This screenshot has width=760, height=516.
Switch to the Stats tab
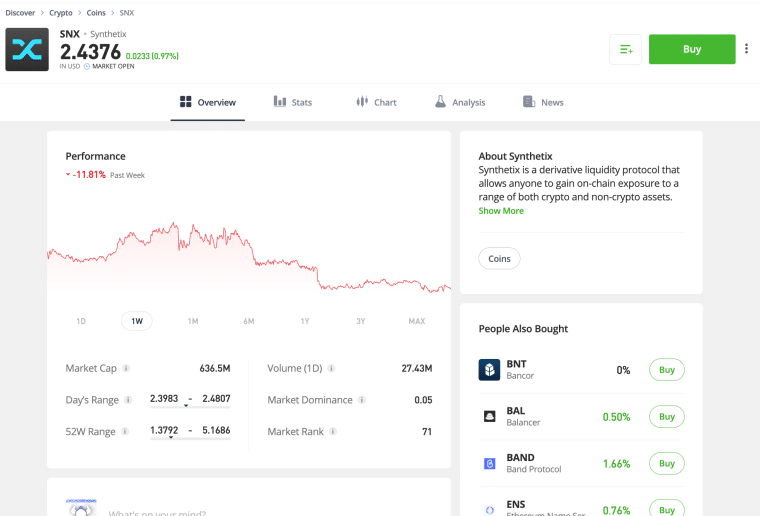click(293, 102)
